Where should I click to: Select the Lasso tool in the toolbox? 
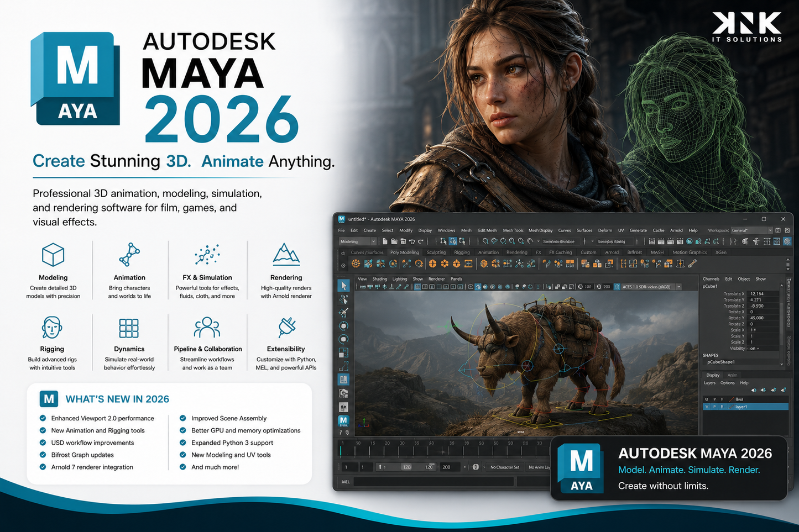click(343, 299)
